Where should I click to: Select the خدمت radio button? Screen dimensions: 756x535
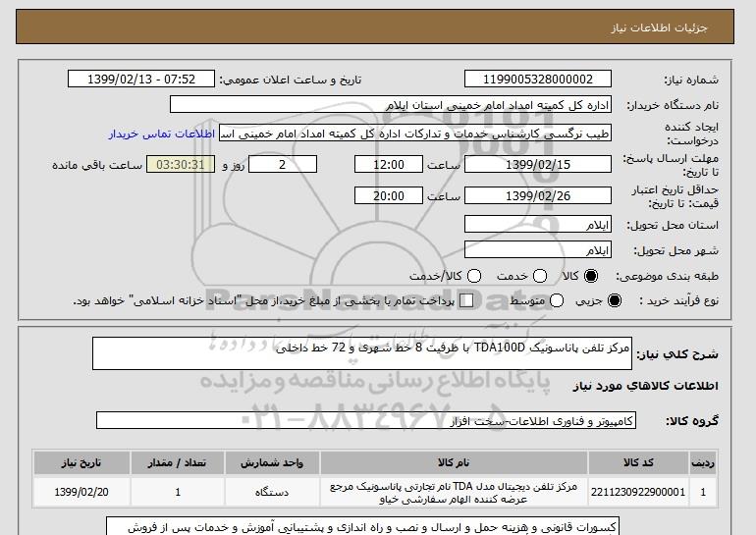(x=540, y=276)
